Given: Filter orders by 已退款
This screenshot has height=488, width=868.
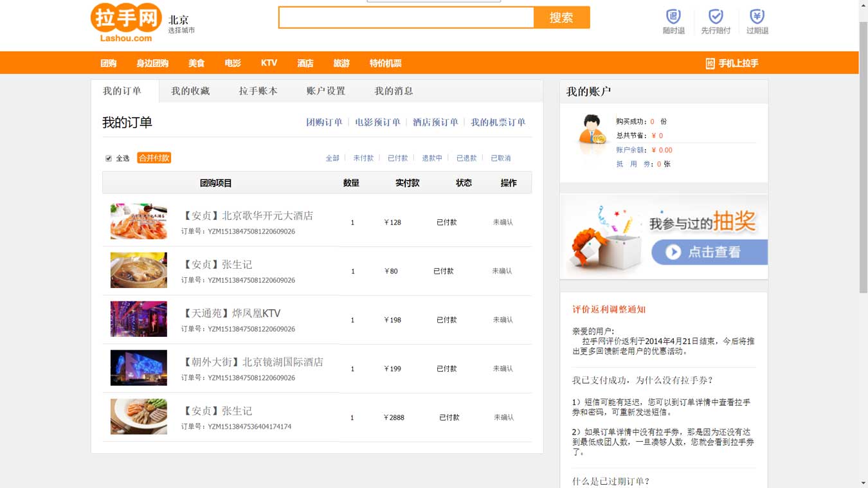Looking at the screenshot, I should [467, 158].
